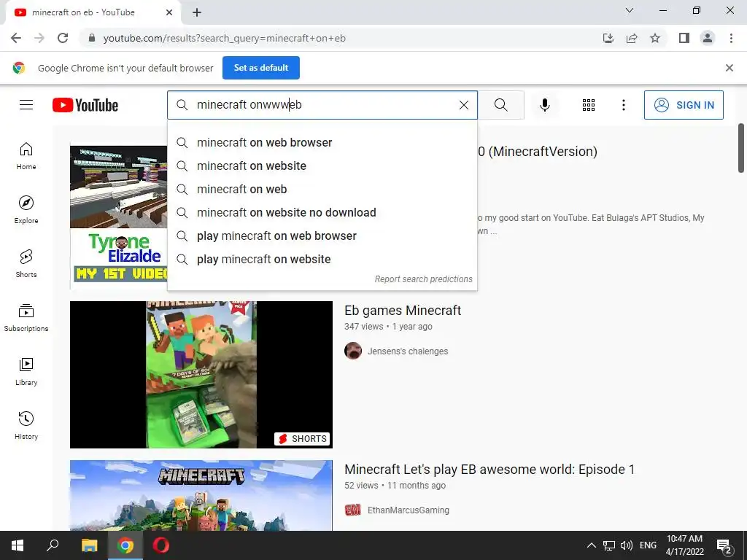The image size is (747, 560).
Task: Open Subscriptions in sidebar
Action: [x=26, y=318]
